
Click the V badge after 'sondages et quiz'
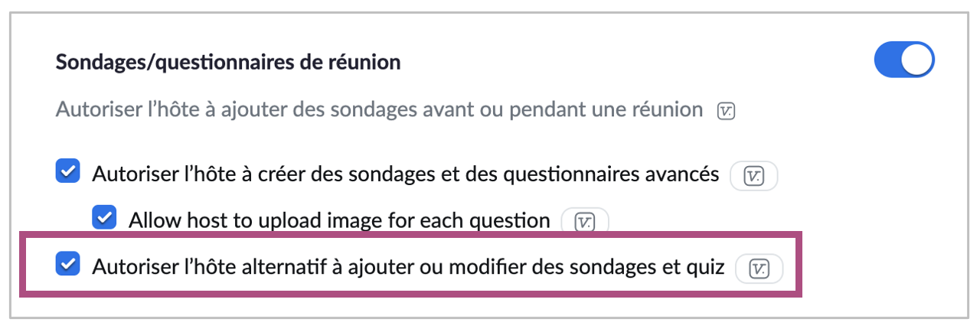point(759,268)
